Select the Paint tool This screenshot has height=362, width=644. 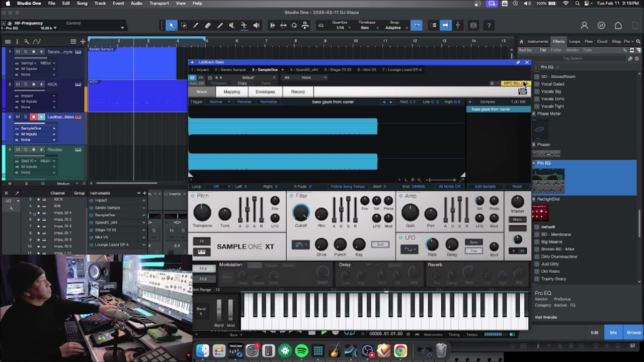tap(220, 25)
